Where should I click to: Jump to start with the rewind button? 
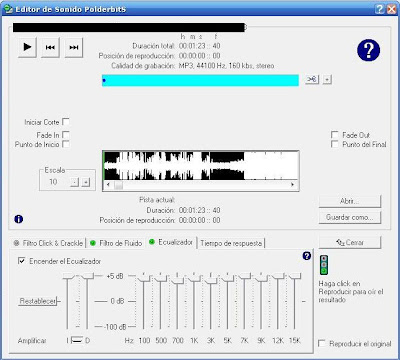(x=50, y=47)
